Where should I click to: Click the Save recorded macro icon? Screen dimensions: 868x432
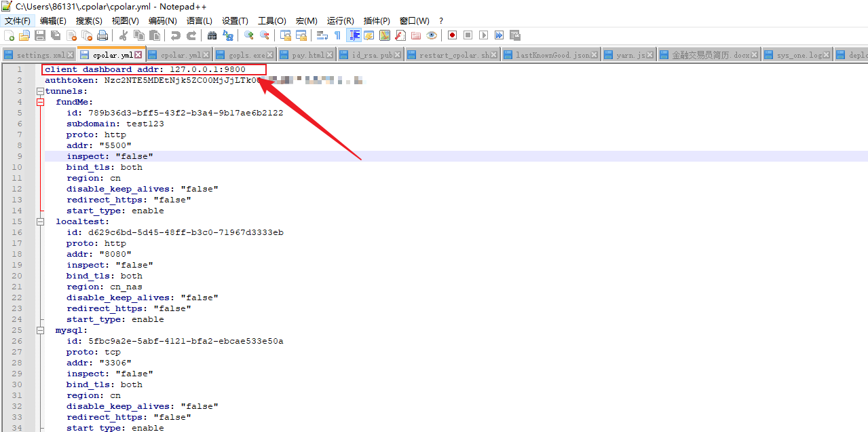(515, 35)
